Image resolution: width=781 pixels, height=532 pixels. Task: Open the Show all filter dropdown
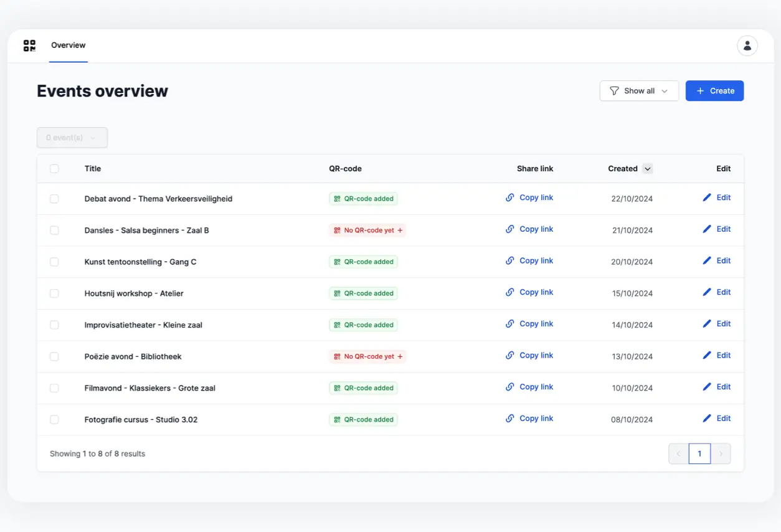coord(639,90)
